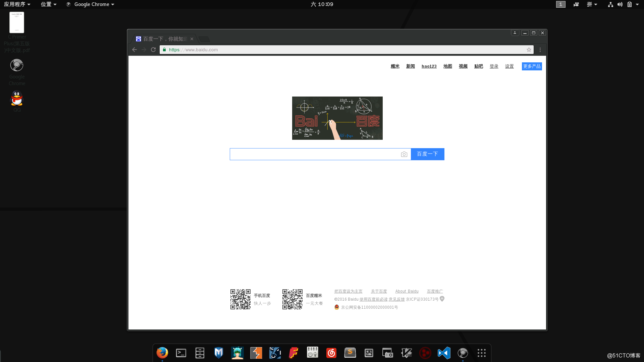Close the Baidu tab
Image resolution: width=644 pixels, height=362 pixels.
pos(192,39)
